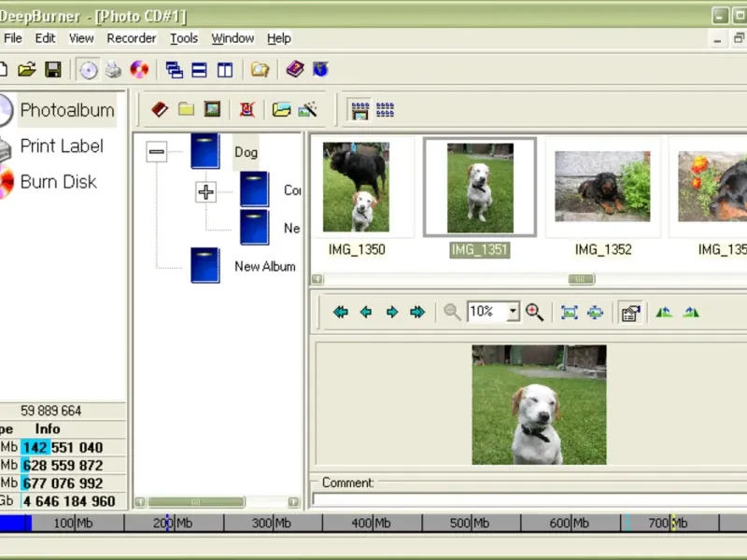Click the zoom in magnifier icon
747x560 pixels.
(534, 313)
